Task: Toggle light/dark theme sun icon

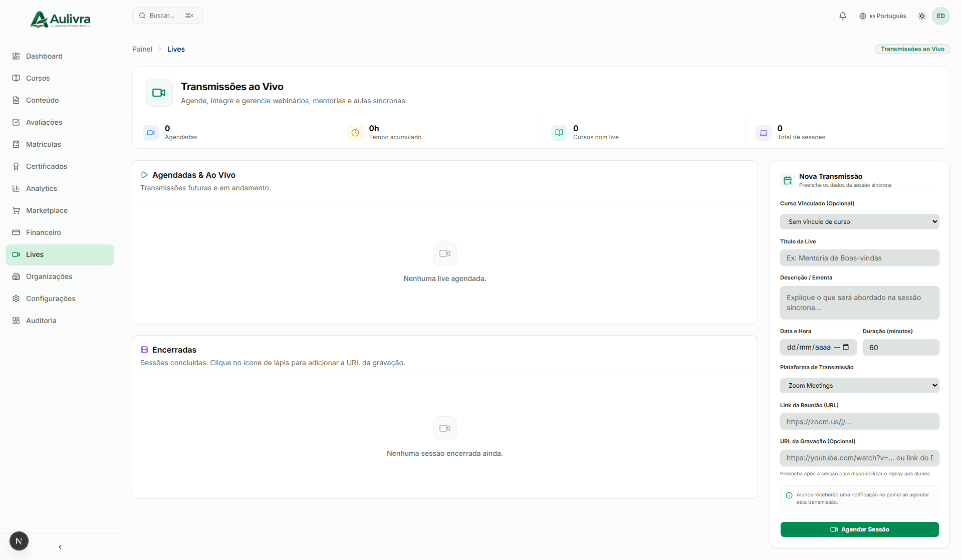Action: pyautogui.click(x=922, y=16)
